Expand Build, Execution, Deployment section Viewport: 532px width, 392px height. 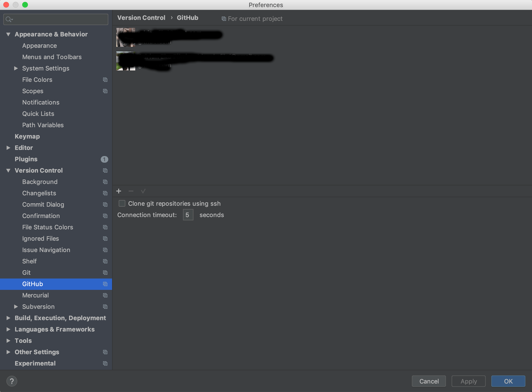point(8,318)
